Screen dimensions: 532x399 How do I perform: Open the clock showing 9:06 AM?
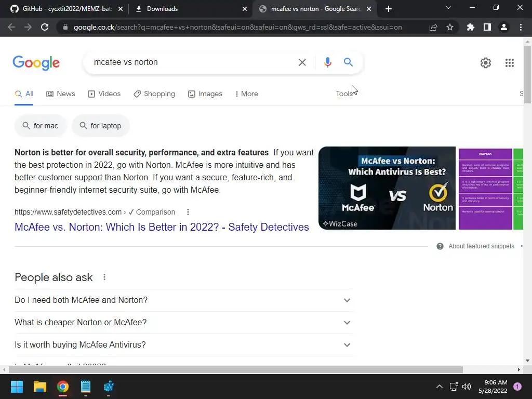point(493,387)
